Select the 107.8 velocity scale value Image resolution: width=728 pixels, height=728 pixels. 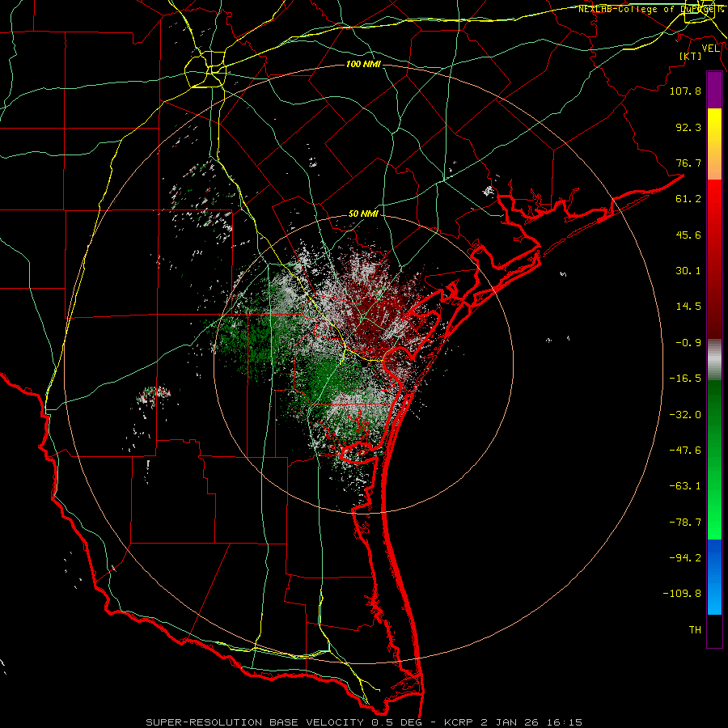tap(685, 91)
